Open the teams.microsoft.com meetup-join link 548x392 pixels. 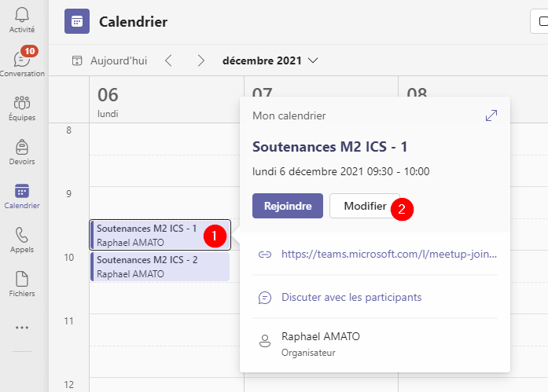coord(388,255)
